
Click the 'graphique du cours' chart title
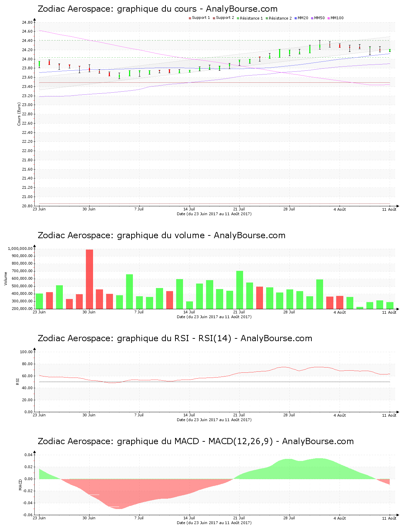tap(157, 9)
